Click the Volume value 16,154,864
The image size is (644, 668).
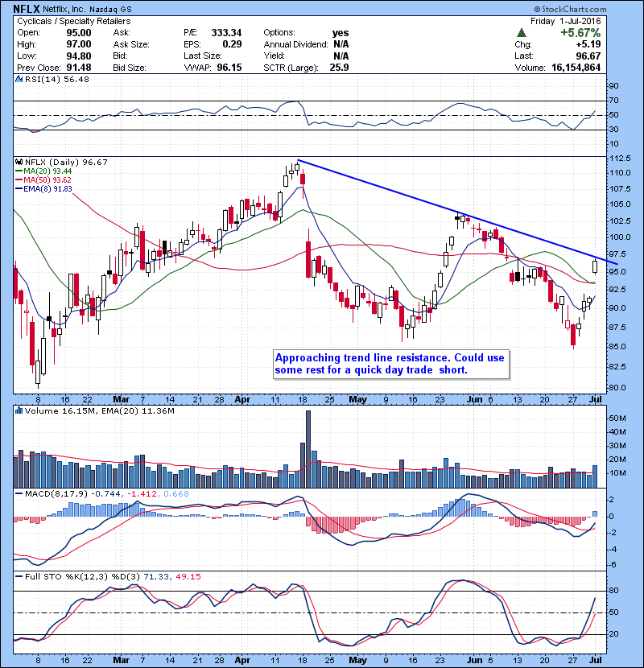[576, 68]
